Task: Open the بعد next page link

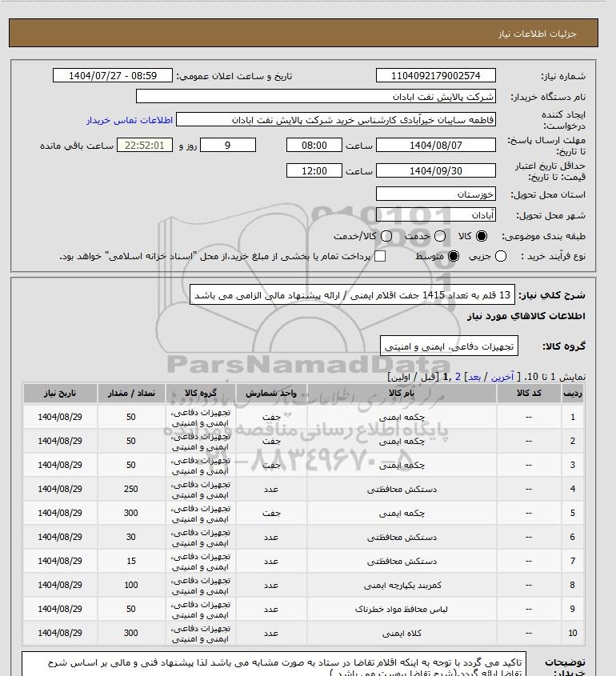Action: (474, 377)
